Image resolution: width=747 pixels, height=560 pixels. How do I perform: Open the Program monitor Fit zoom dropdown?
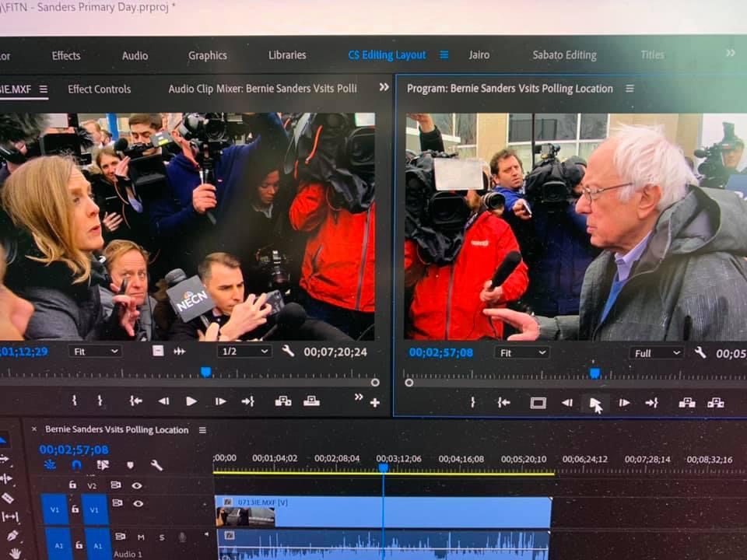[x=522, y=353]
